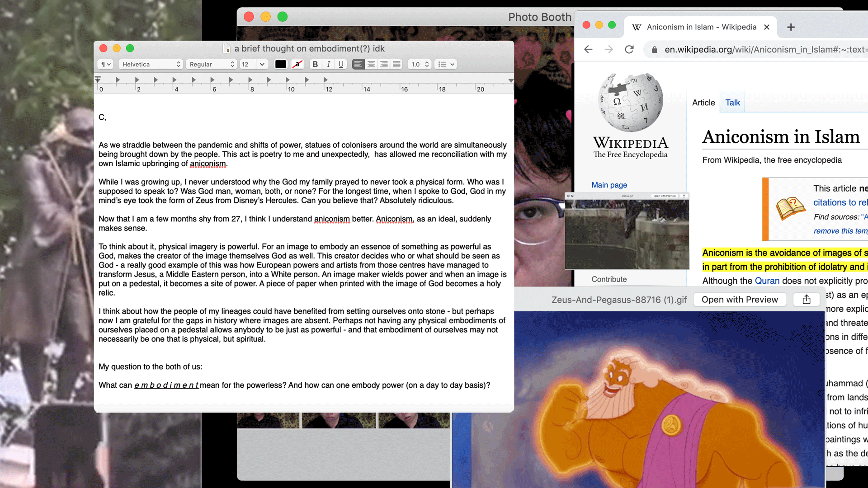The width and height of the screenshot is (868, 488).
Task: Click the document proxy icon in TextEdit title
Action: pyautogui.click(x=227, y=48)
